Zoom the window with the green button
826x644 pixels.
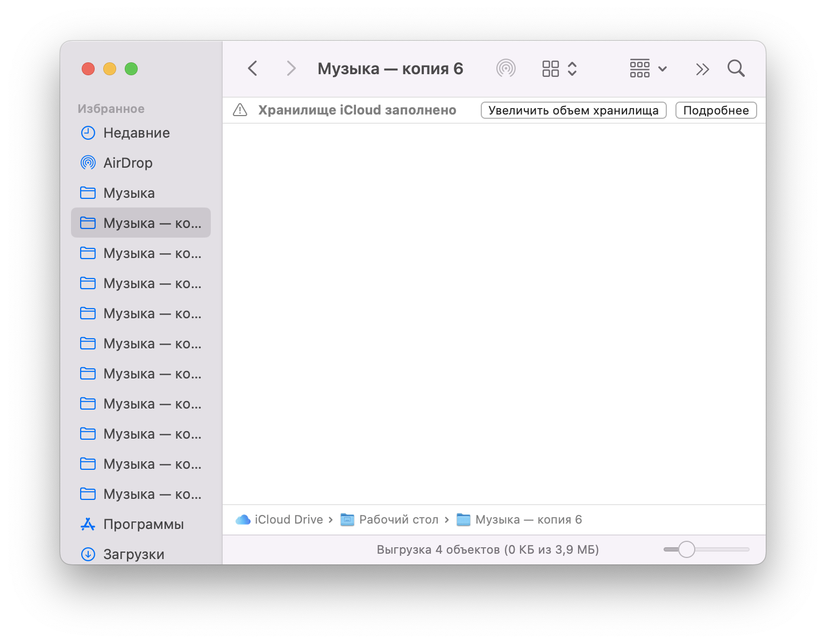[131, 69]
